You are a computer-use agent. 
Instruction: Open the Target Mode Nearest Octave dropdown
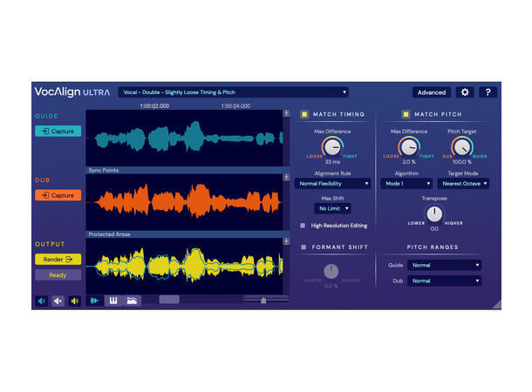pyautogui.click(x=463, y=183)
